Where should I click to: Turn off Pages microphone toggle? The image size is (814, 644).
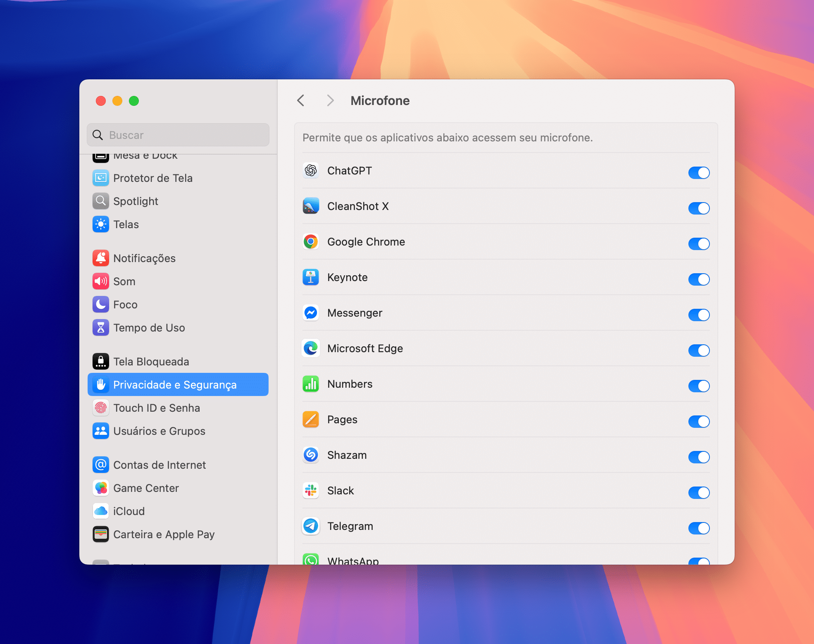click(x=699, y=421)
